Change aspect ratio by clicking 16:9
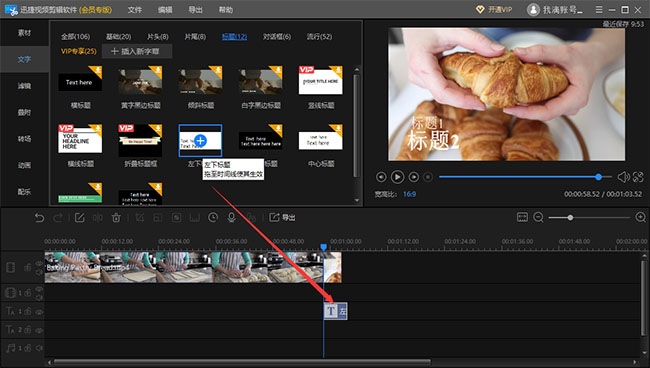This screenshot has height=368, width=650. [x=409, y=194]
